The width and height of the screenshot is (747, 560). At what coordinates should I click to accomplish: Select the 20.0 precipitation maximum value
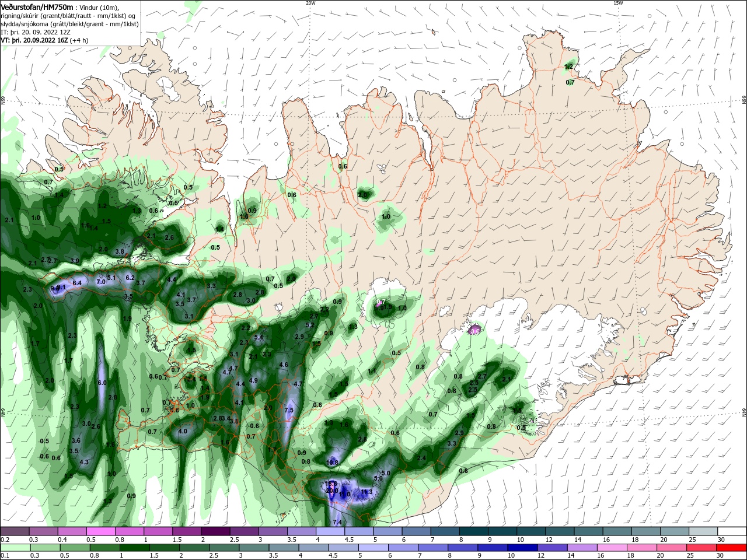pyautogui.click(x=332, y=491)
